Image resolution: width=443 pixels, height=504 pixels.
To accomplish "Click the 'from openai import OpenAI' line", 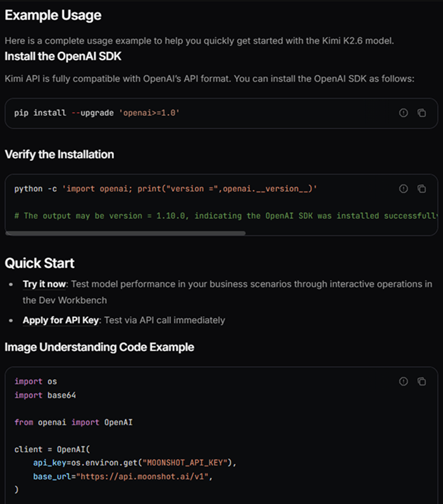I will point(73,422).
